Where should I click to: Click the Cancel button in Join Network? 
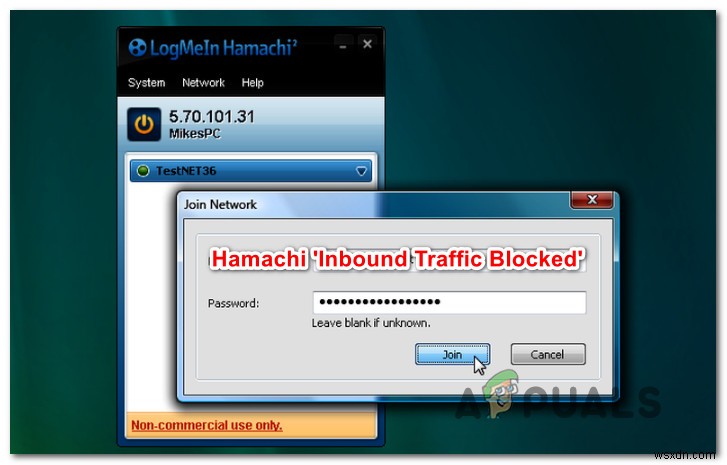click(548, 354)
